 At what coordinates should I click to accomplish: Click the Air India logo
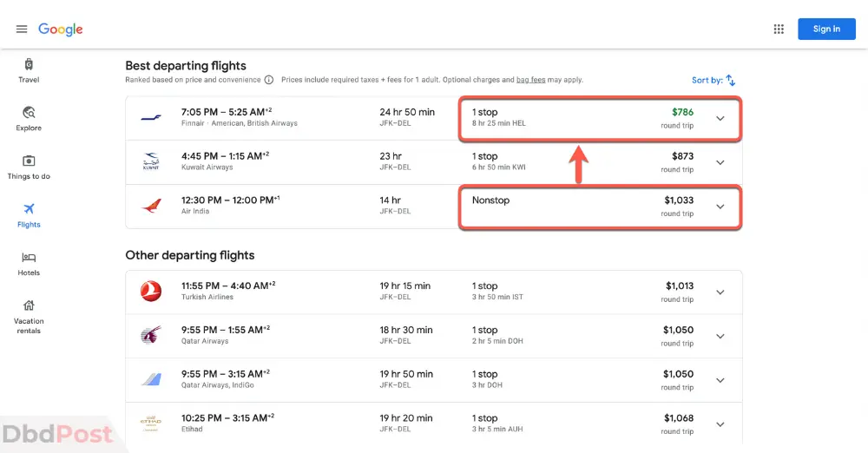[x=151, y=206]
